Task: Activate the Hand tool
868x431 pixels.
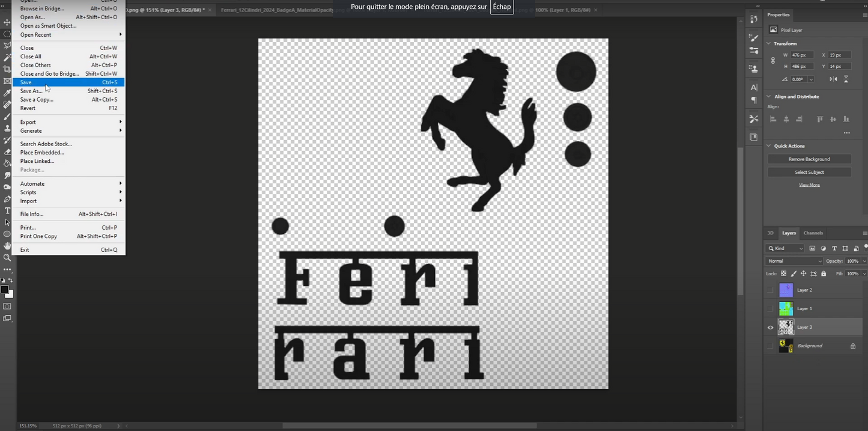Action: 7,246
